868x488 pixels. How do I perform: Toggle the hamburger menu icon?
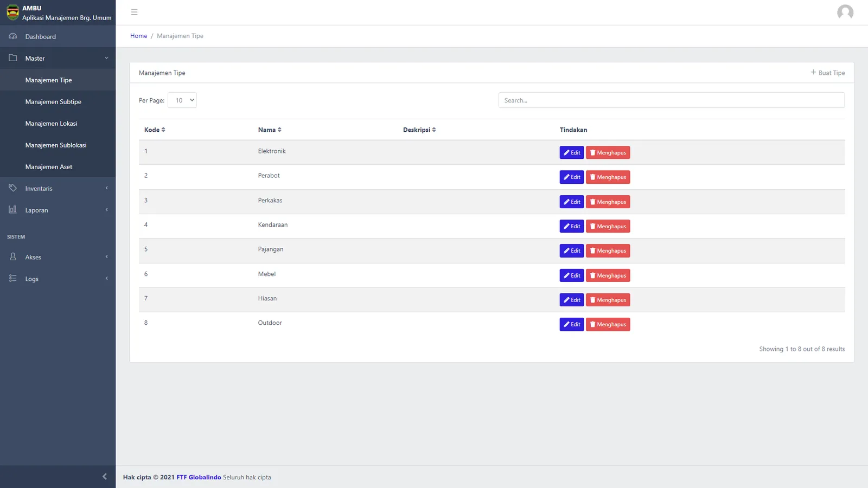[135, 12]
